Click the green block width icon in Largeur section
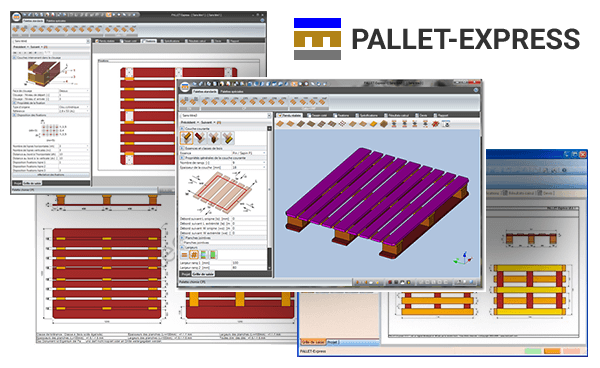The height and width of the screenshot is (368, 600). (213, 255)
